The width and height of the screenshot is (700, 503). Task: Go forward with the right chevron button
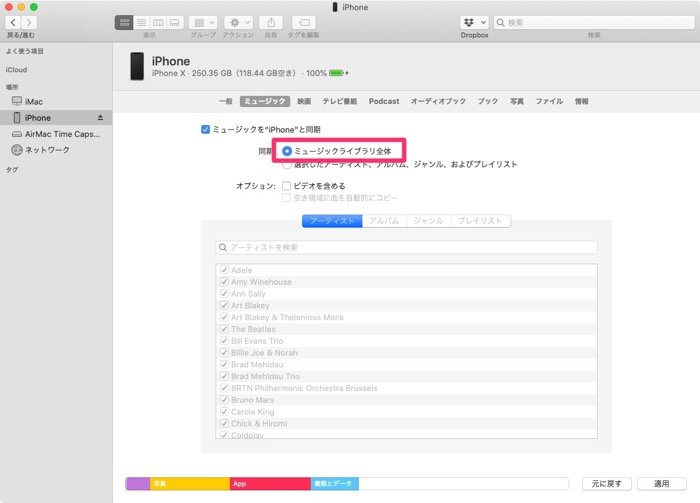[x=29, y=22]
